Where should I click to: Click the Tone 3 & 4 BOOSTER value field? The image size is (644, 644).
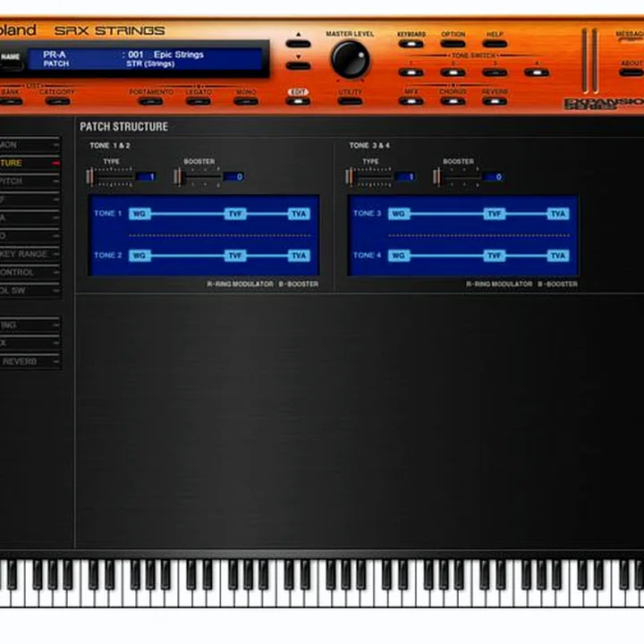pos(493,177)
